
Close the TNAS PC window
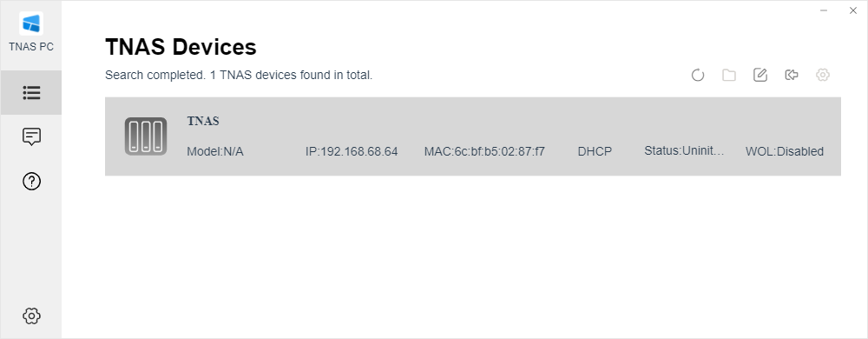tap(853, 10)
